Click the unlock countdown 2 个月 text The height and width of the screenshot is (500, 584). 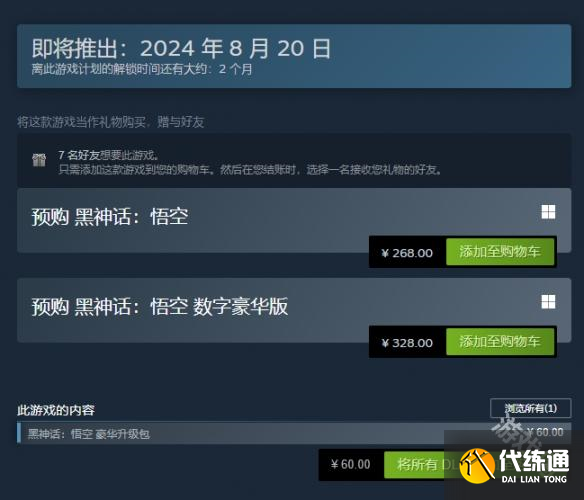235,69
